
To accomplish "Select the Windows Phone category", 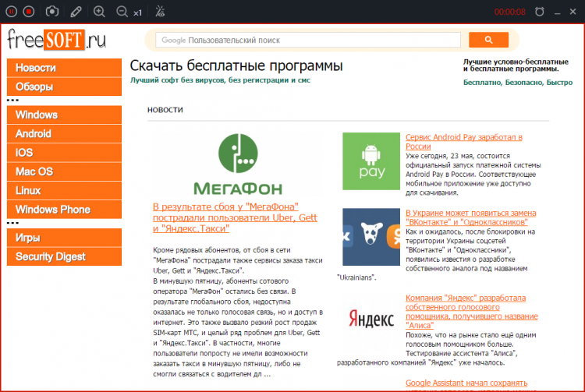I will [x=64, y=210].
